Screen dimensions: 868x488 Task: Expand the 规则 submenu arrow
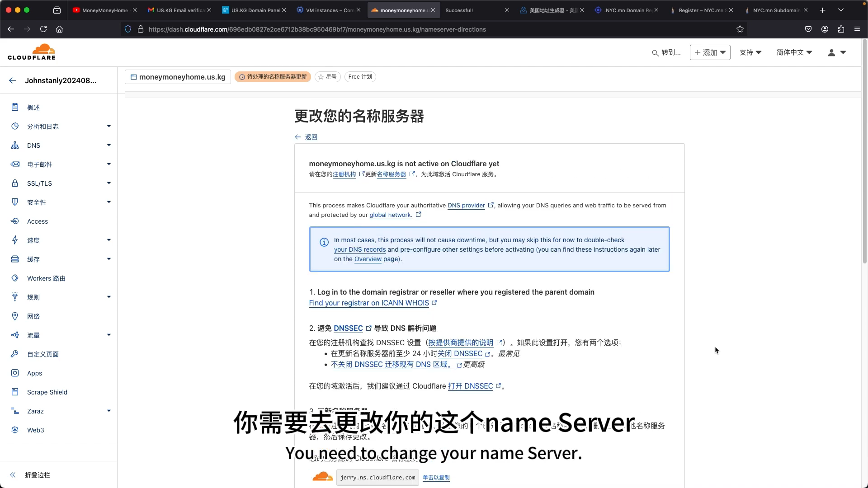(x=109, y=297)
